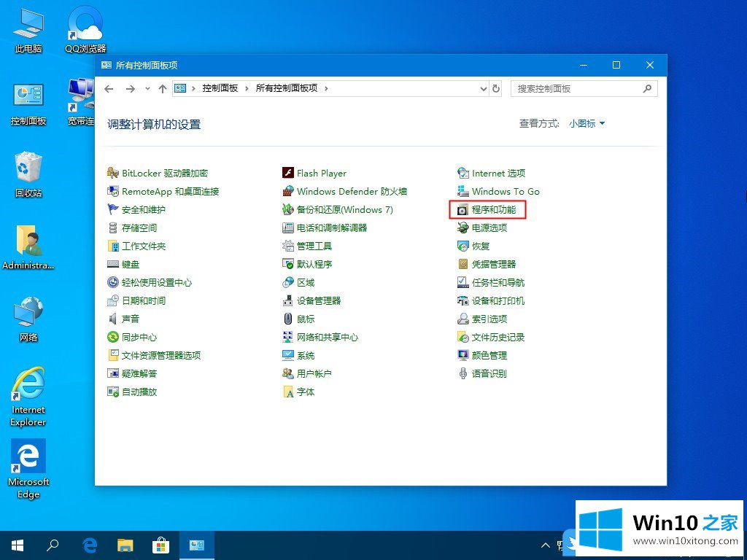Open the 程序和功能 icon
Image resolution: width=747 pixels, height=560 pixels.
tap(462, 209)
